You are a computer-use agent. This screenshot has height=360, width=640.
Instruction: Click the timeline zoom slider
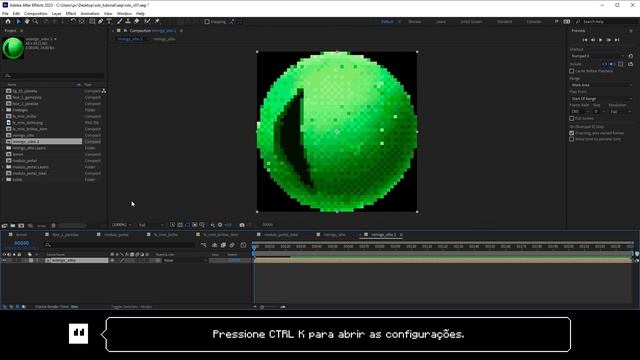pos(269,307)
